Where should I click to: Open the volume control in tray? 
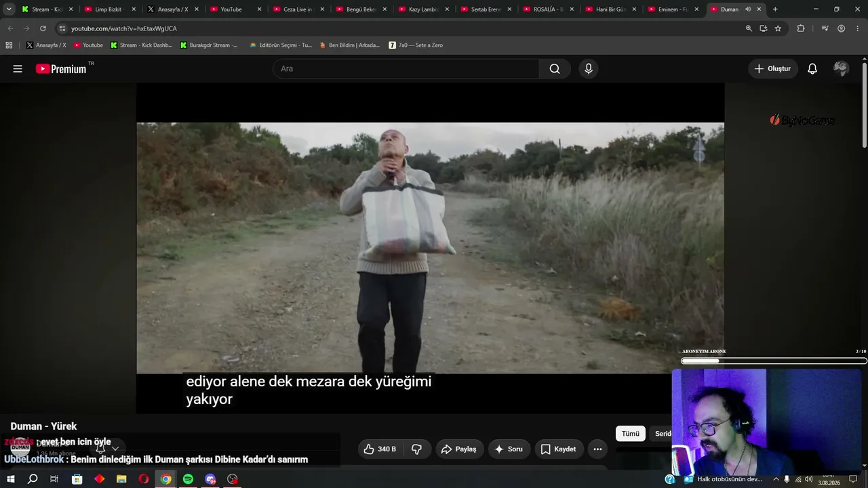[x=808, y=479]
